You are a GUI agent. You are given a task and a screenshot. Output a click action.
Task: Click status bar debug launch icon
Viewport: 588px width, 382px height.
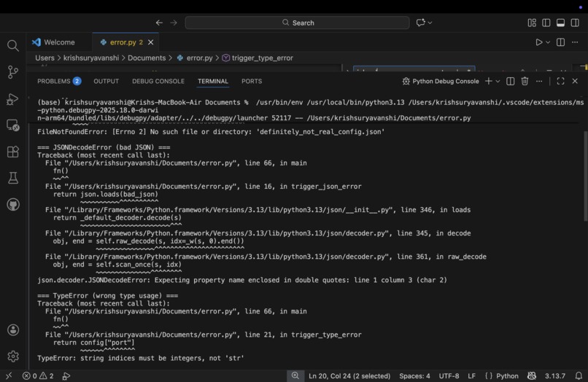[66, 375]
